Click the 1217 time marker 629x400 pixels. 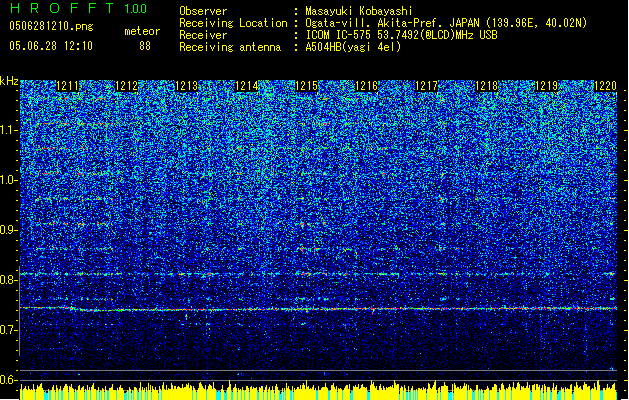click(x=426, y=86)
